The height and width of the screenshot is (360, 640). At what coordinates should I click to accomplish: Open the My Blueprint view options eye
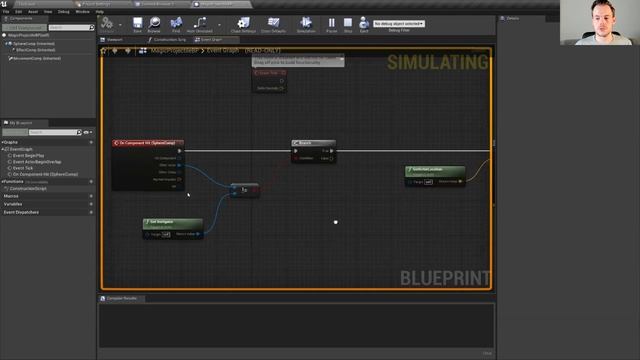(x=87, y=132)
